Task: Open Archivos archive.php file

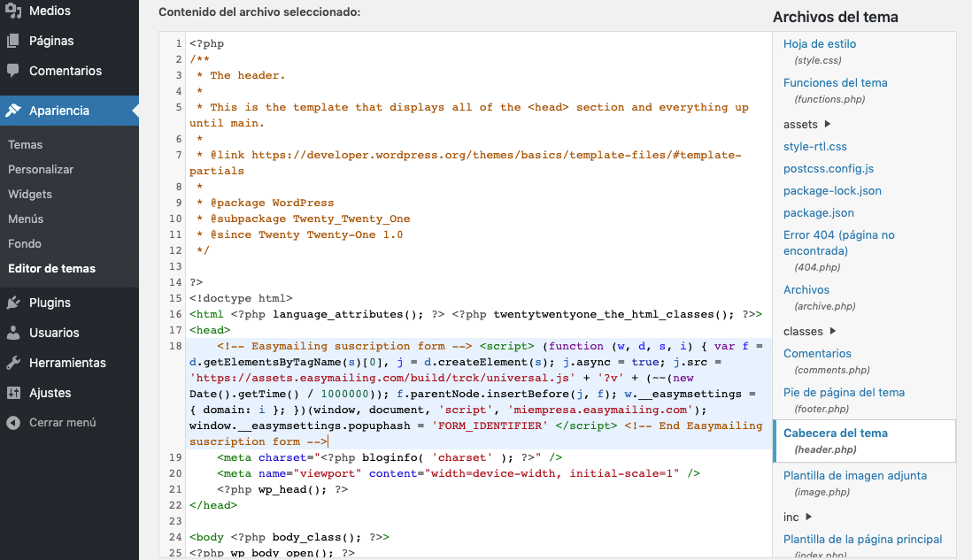Action: tap(806, 290)
